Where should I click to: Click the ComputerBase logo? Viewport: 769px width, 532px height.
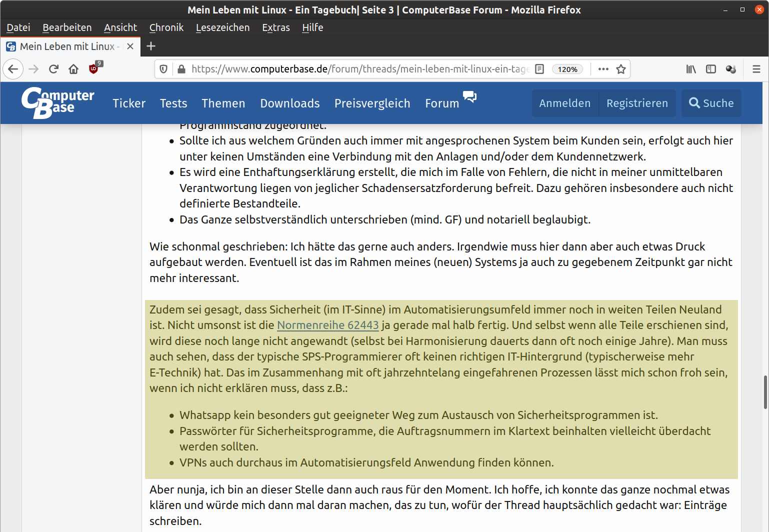click(57, 103)
